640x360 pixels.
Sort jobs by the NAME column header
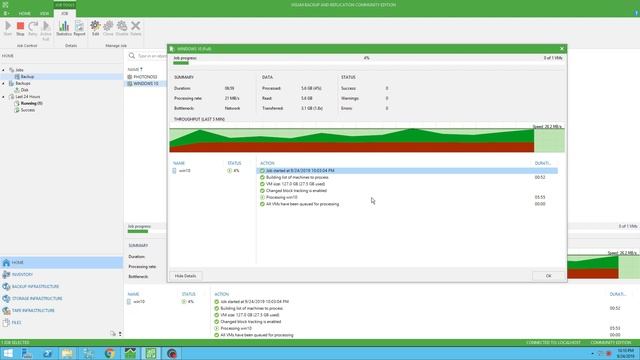pyautogui.click(x=135, y=69)
